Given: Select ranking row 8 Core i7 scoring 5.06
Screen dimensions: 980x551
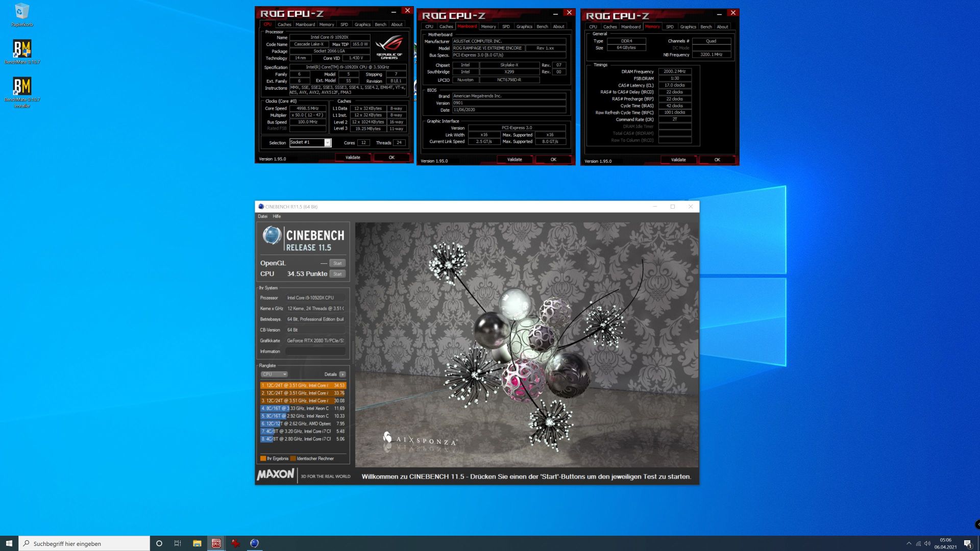Looking at the screenshot, I should pos(303,439).
